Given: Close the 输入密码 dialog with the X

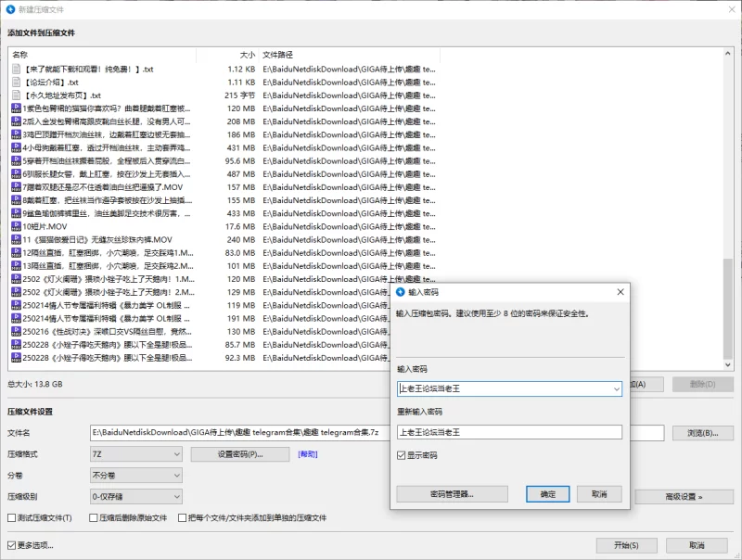Looking at the screenshot, I should (x=620, y=291).
